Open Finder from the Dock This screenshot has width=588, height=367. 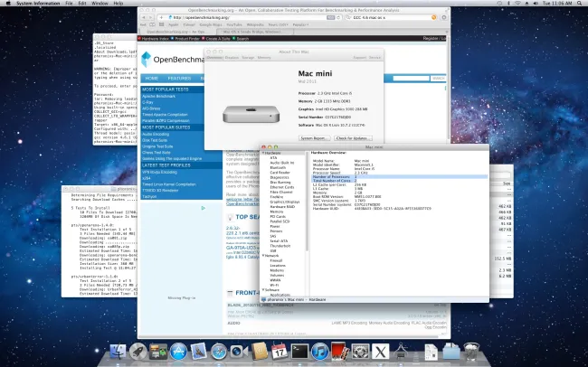click(x=118, y=352)
